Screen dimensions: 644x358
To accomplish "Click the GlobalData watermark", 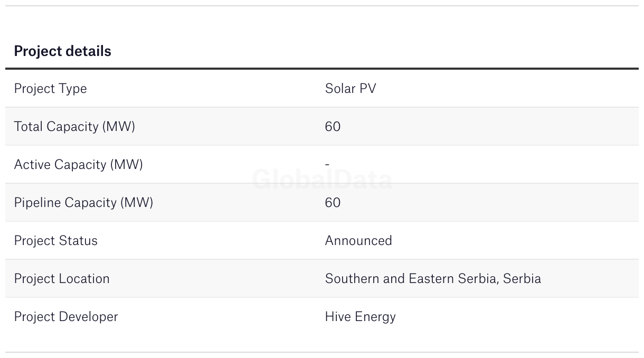I will [x=322, y=180].
